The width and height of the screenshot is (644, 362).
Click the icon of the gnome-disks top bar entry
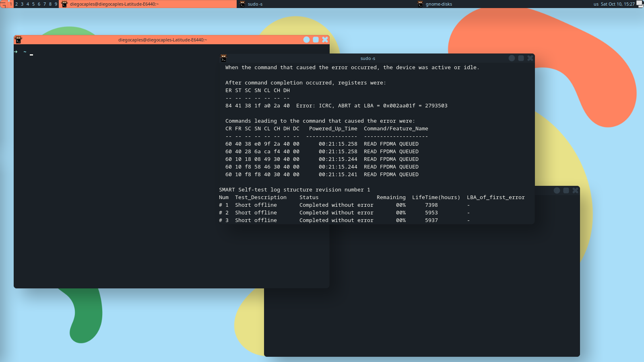(420, 4)
